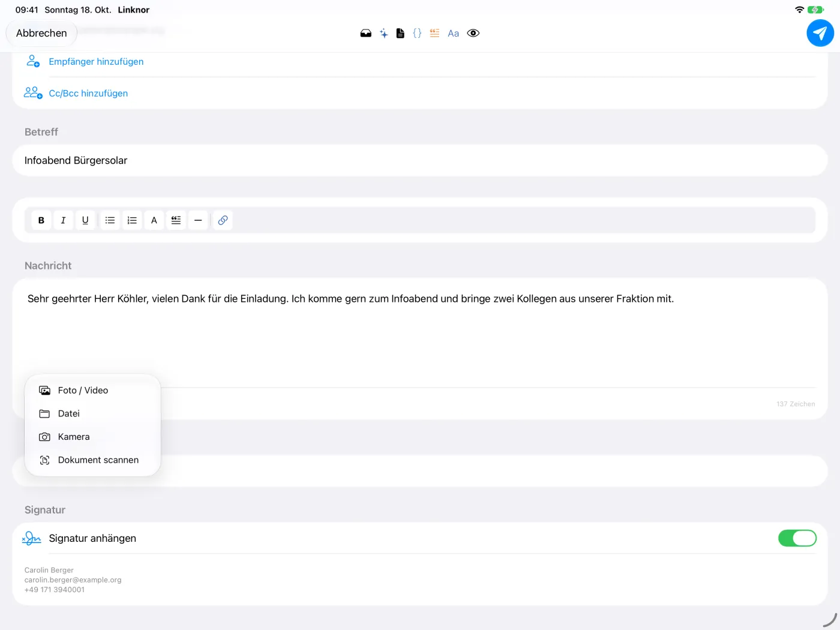Viewport: 840px width, 630px height.
Task: Click the add recipient person icon
Action: [x=33, y=61]
